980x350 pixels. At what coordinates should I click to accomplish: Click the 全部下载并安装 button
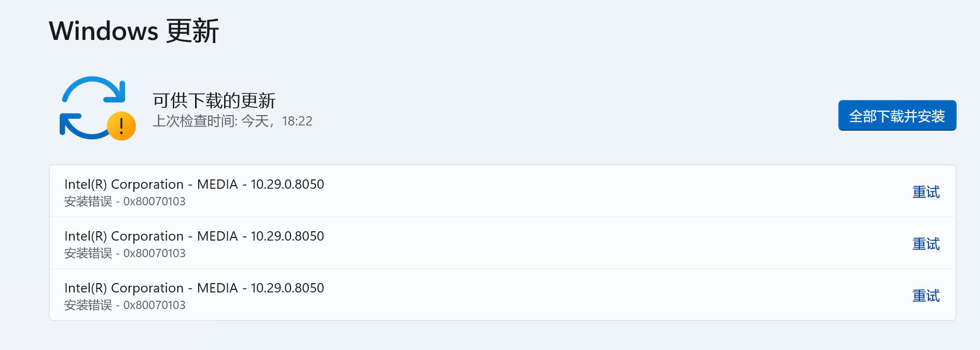point(897,116)
